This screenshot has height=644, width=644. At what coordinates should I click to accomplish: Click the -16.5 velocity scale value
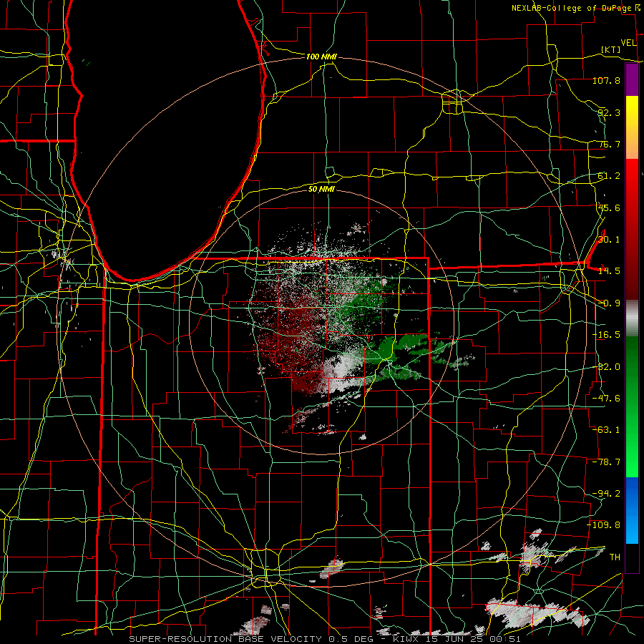(606, 335)
